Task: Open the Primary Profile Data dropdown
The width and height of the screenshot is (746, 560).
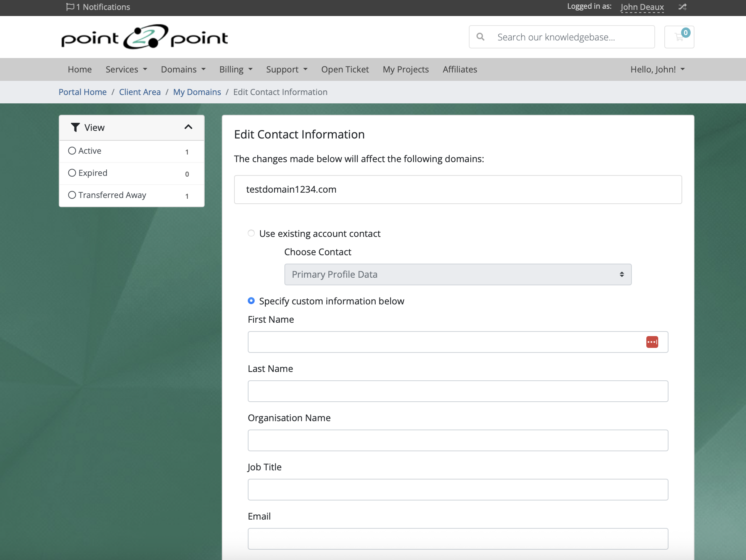Action: (458, 274)
